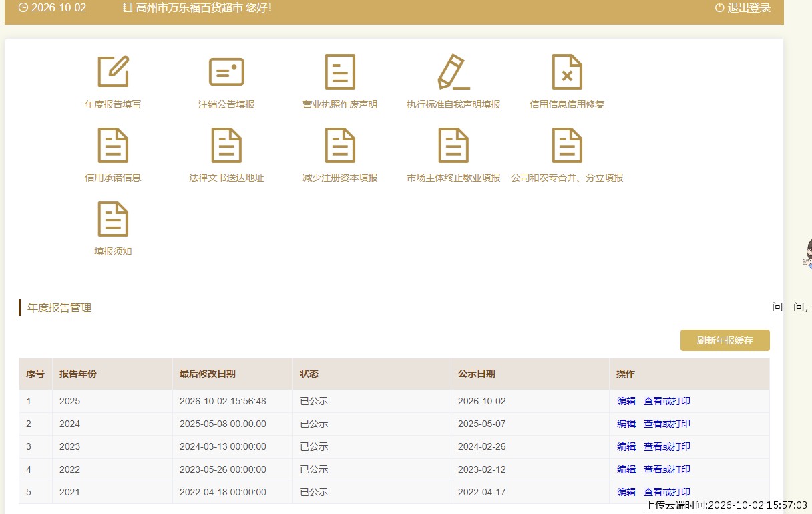
Task: Open the 减少注册资本填报 icon
Action: (x=340, y=145)
